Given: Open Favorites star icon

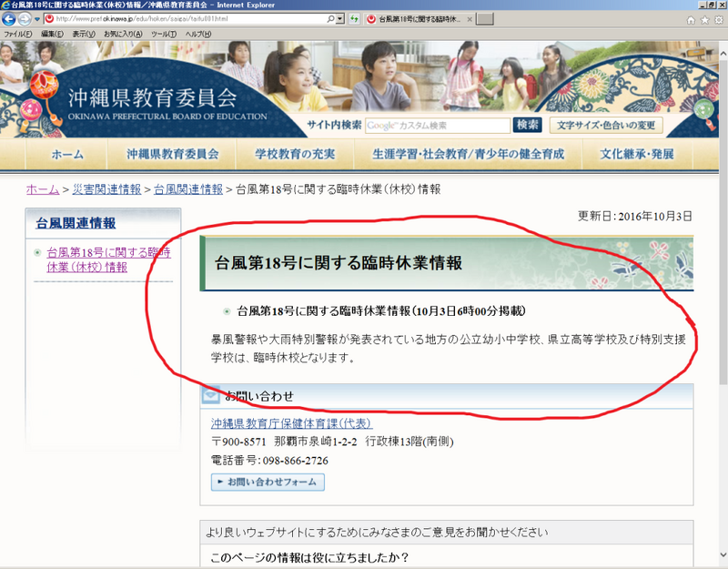Looking at the screenshot, I should (705, 19).
